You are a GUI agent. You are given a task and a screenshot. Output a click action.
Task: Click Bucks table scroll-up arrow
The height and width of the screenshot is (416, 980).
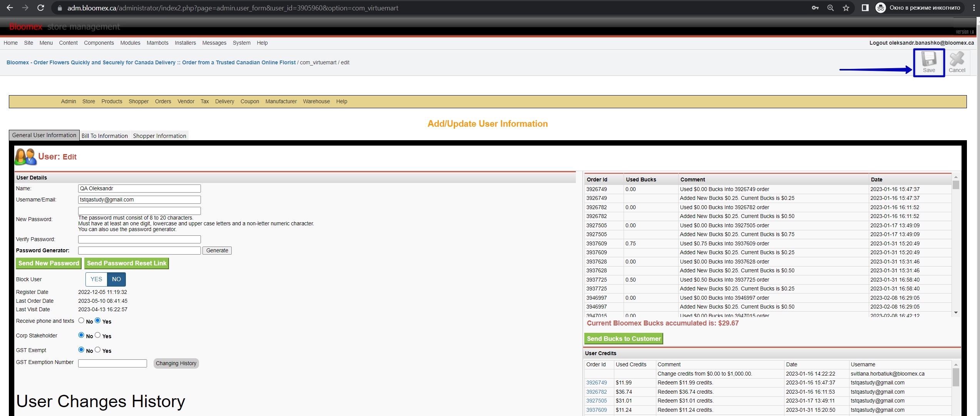coord(956,177)
